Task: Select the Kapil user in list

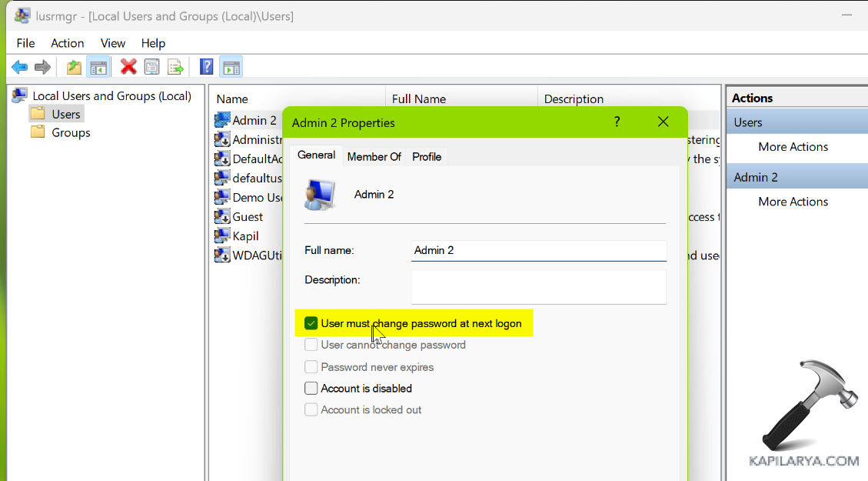Action: (245, 236)
